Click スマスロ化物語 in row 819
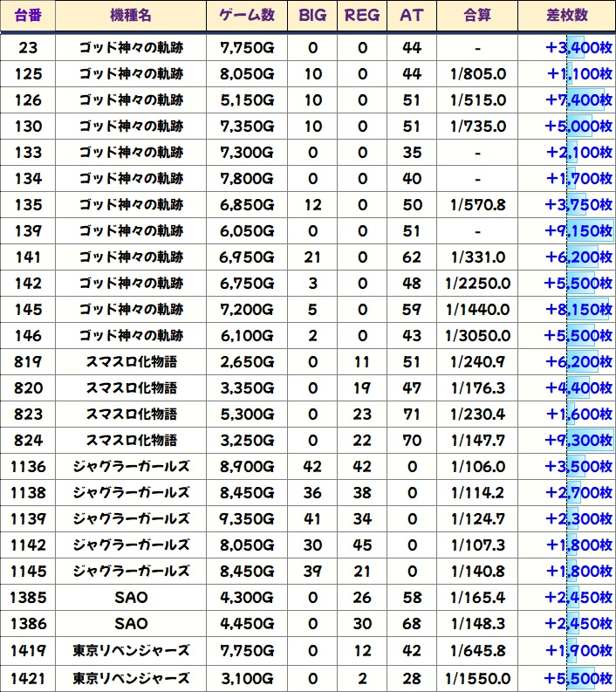Screen dimensions: 616x692 click(131, 362)
